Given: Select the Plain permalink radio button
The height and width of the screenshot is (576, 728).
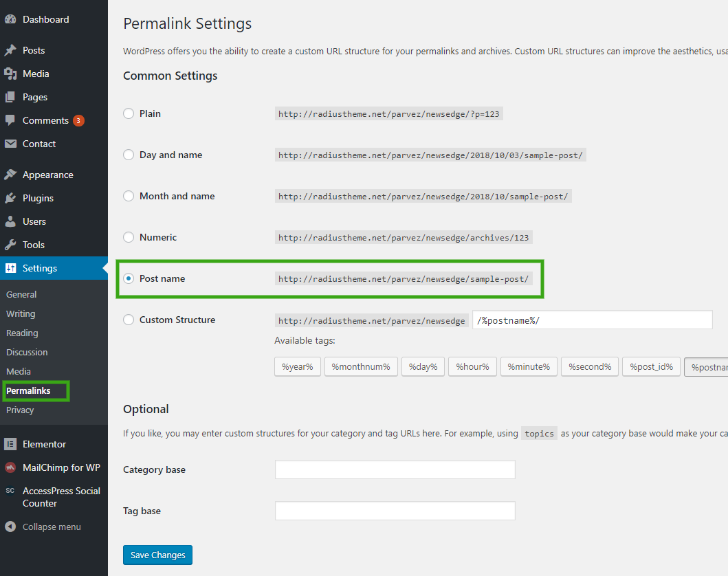Looking at the screenshot, I should [129, 113].
